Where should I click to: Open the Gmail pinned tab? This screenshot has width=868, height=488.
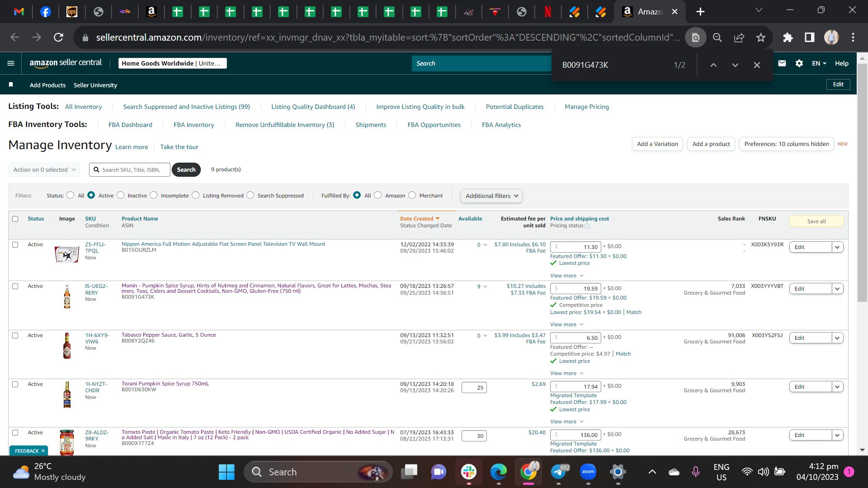pos(19,12)
